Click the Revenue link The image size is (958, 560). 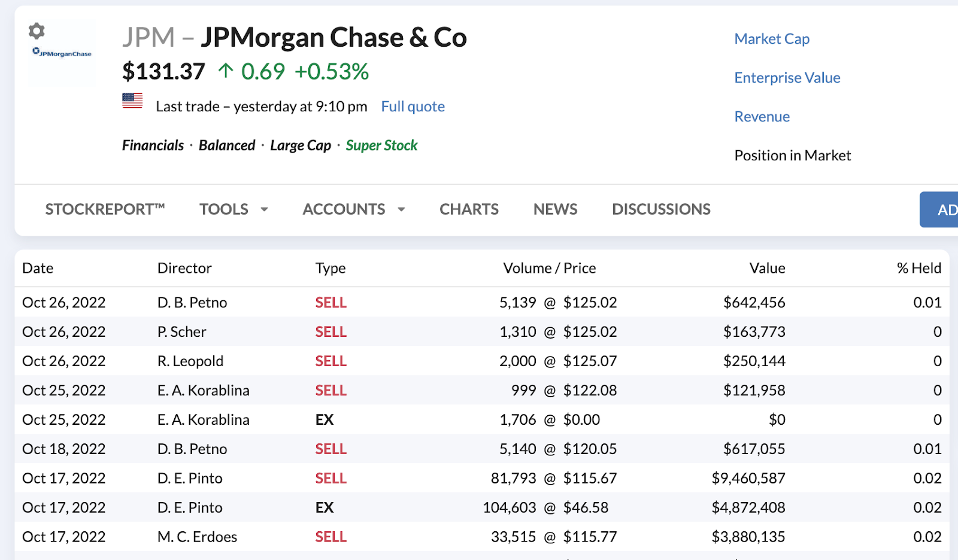point(762,117)
